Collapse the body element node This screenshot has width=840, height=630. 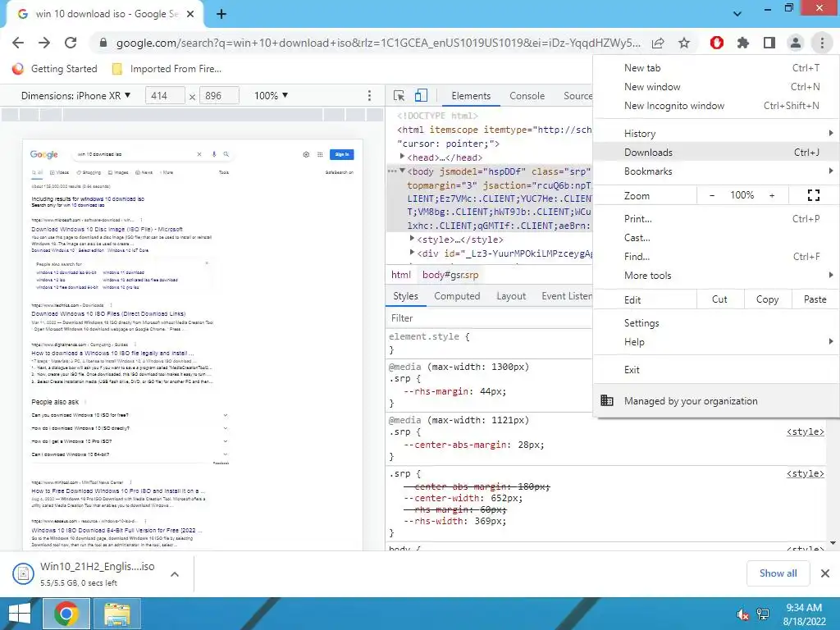click(402, 171)
